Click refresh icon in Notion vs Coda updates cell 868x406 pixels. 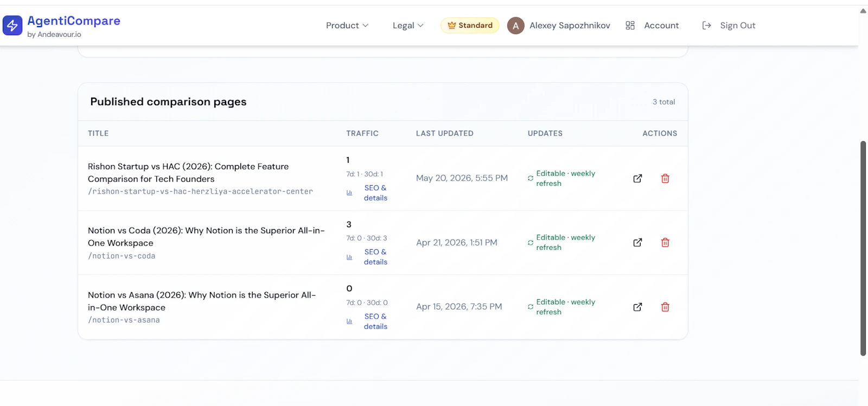click(x=531, y=242)
